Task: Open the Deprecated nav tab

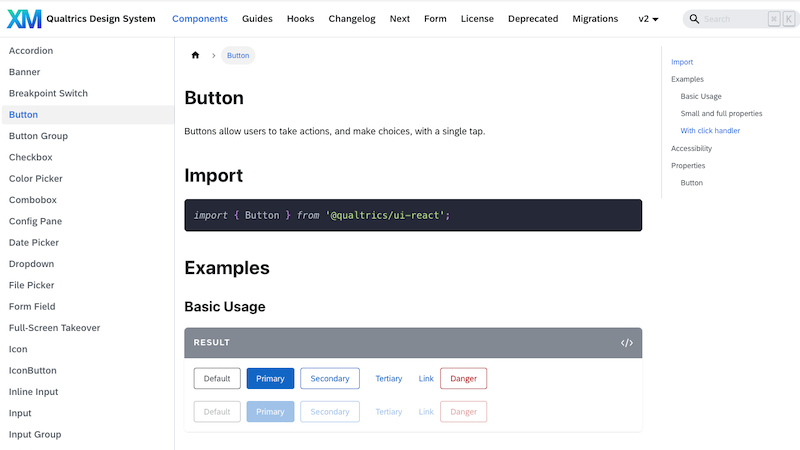Action: [533, 19]
